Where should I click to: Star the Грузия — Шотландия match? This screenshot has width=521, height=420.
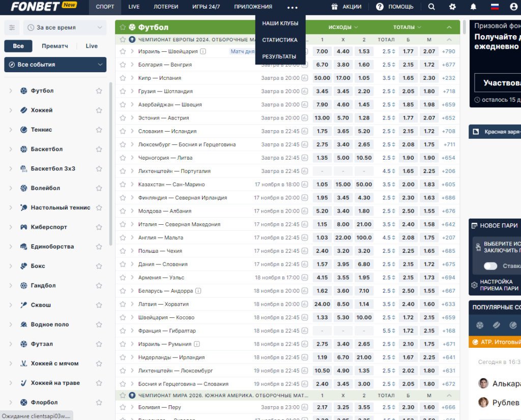pos(123,92)
